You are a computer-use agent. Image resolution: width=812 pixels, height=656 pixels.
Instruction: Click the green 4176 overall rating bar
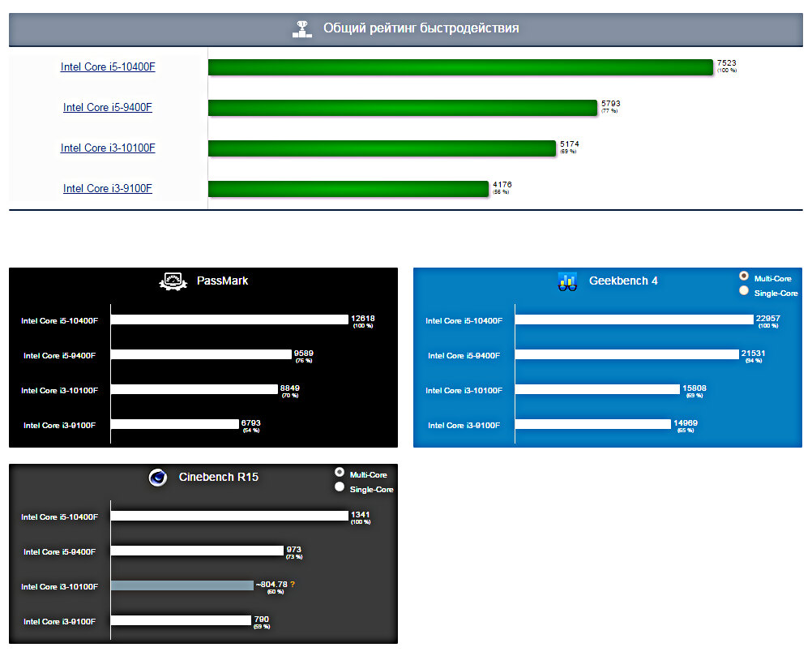[x=348, y=189]
